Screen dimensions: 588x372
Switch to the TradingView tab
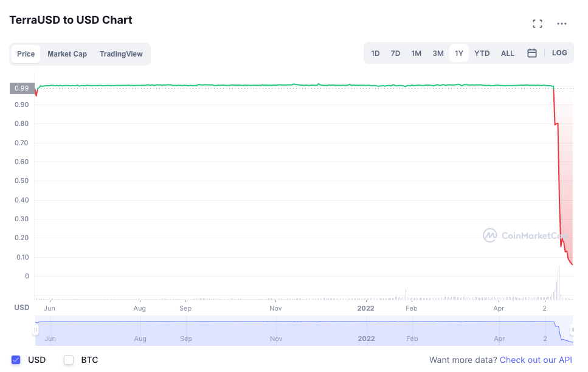pos(121,54)
